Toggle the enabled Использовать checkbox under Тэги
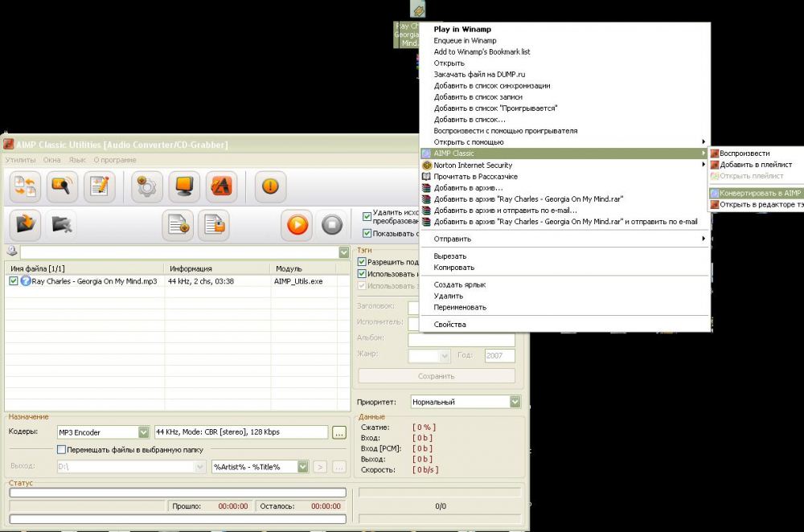804x532 pixels. click(x=362, y=274)
